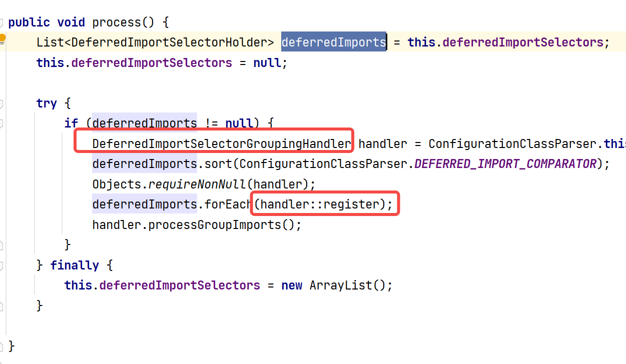The width and height of the screenshot is (626, 364).
Task: Click the 'sort' method call
Action: [x=218, y=164]
